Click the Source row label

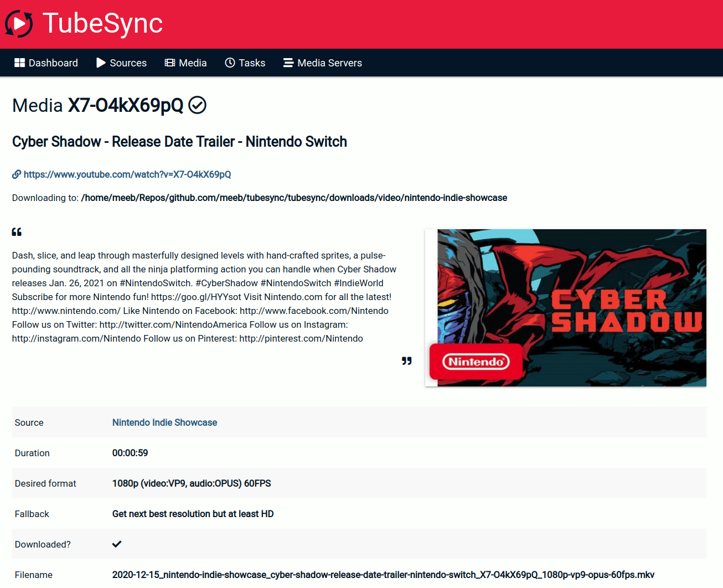(29, 422)
